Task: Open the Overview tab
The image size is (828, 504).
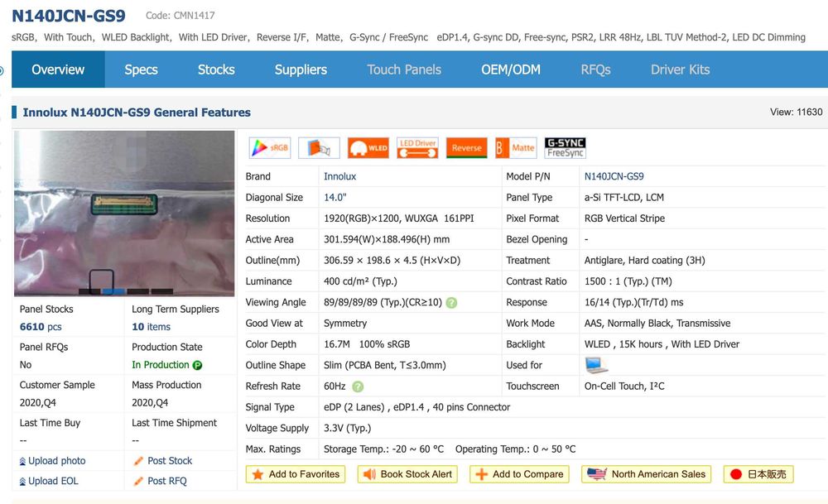Action: pyautogui.click(x=58, y=70)
